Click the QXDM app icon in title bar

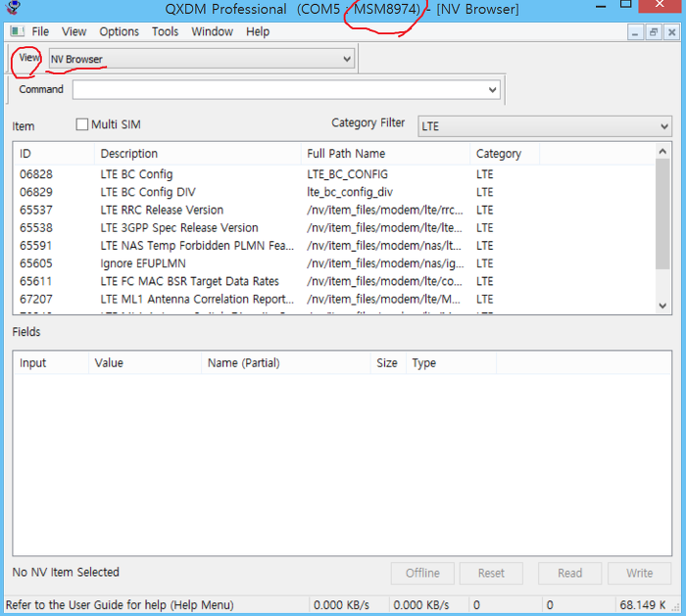15,7
